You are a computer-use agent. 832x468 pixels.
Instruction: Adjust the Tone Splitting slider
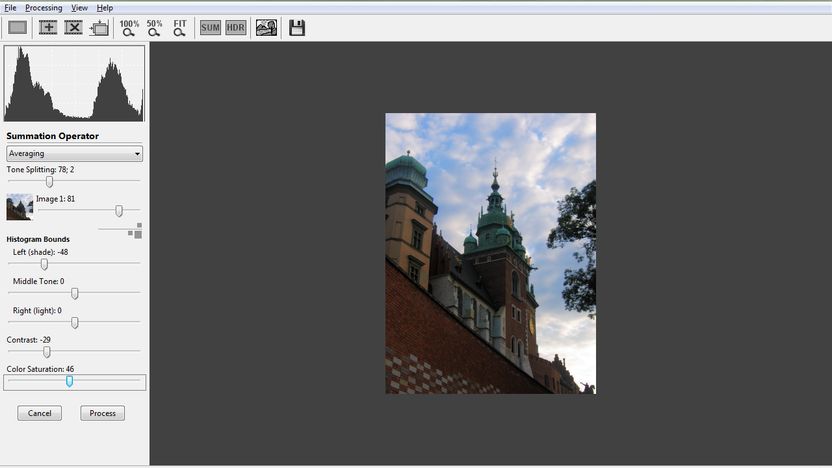point(49,181)
